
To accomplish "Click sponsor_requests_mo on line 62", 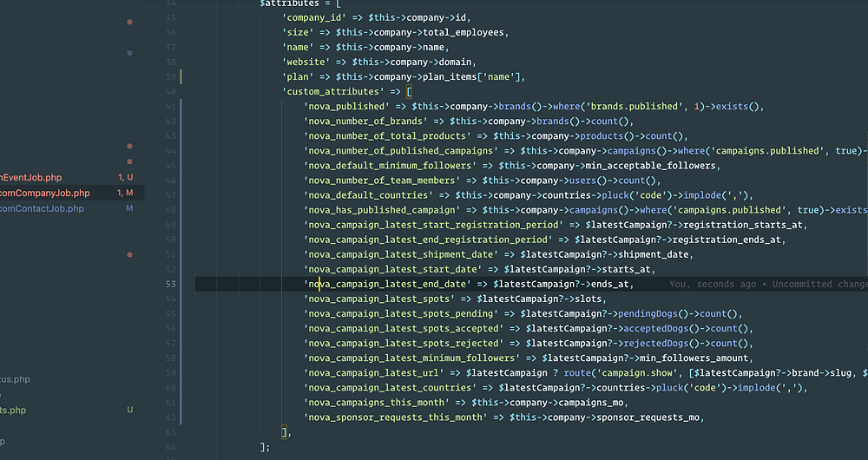I will tap(648, 417).
